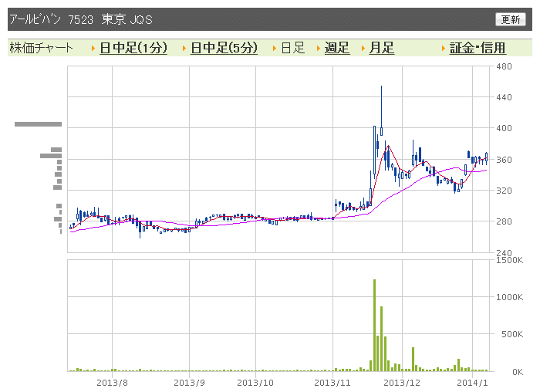
Task: Click the 株価チャート heading text
Action: point(42,48)
